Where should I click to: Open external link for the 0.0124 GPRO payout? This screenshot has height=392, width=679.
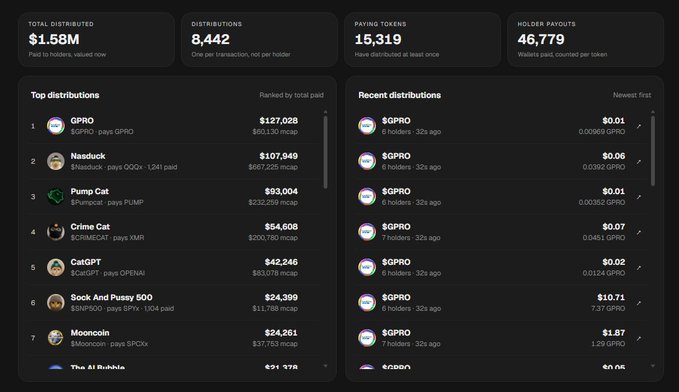point(639,268)
